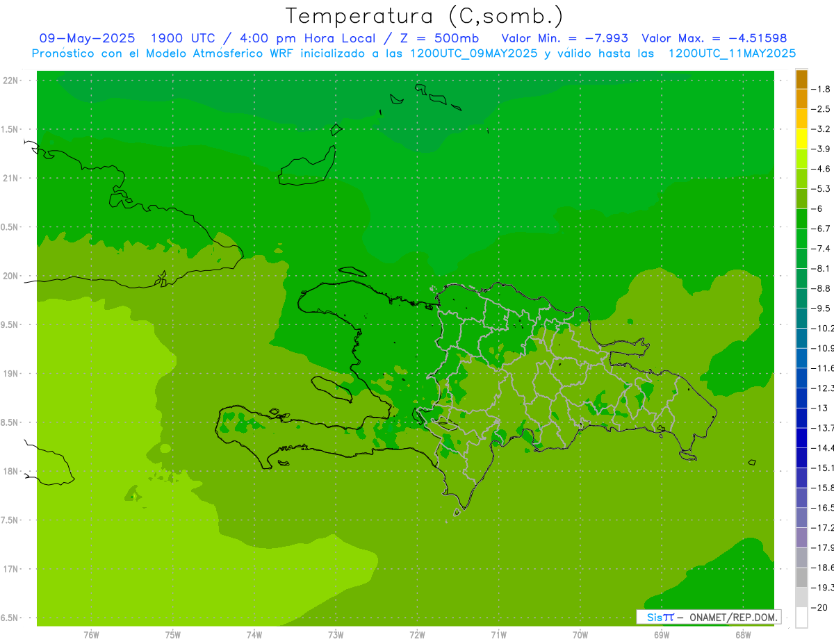Click the blue swatch between -11.6 and -12.3
This screenshot has height=644, width=834.
(801, 378)
